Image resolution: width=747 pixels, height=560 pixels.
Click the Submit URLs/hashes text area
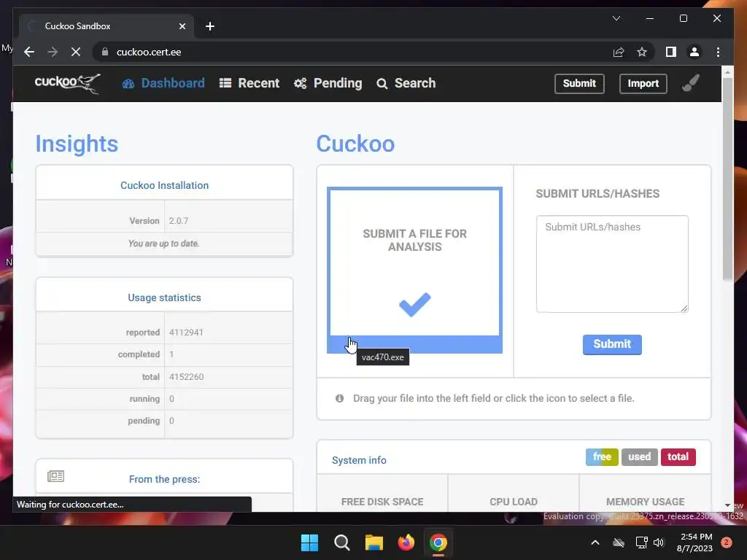click(612, 264)
